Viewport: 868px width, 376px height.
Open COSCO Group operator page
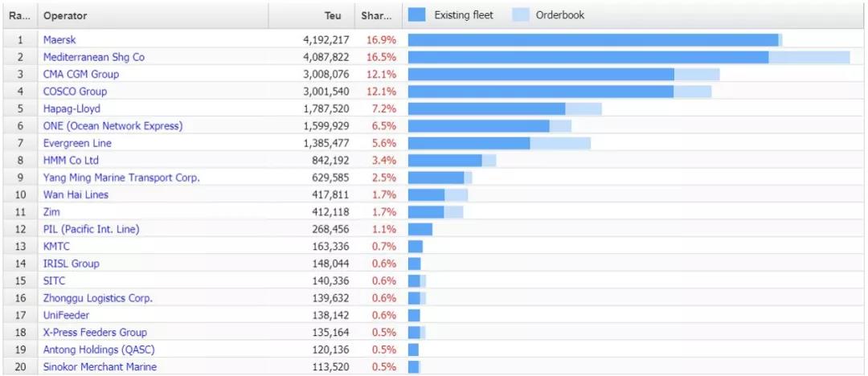click(x=75, y=92)
